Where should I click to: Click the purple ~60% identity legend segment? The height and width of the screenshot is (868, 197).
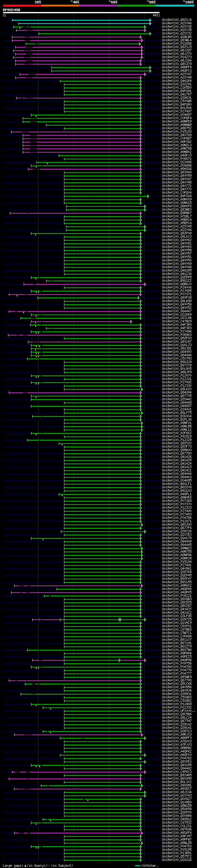[x=98, y=6]
